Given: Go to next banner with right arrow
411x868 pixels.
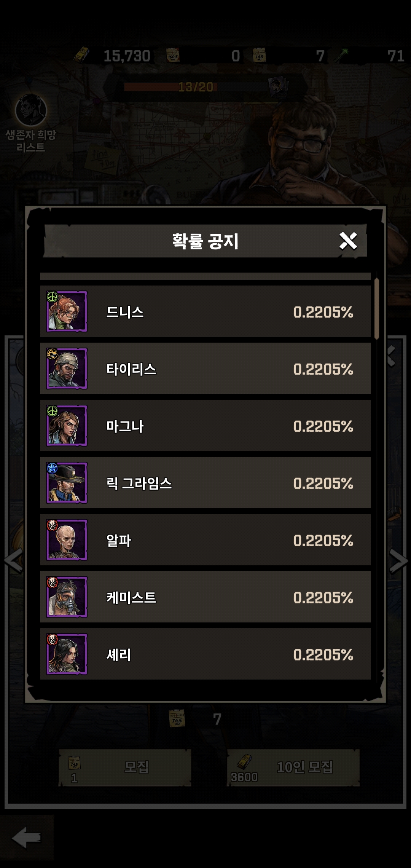Looking at the screenshot, I should point(398,561).
